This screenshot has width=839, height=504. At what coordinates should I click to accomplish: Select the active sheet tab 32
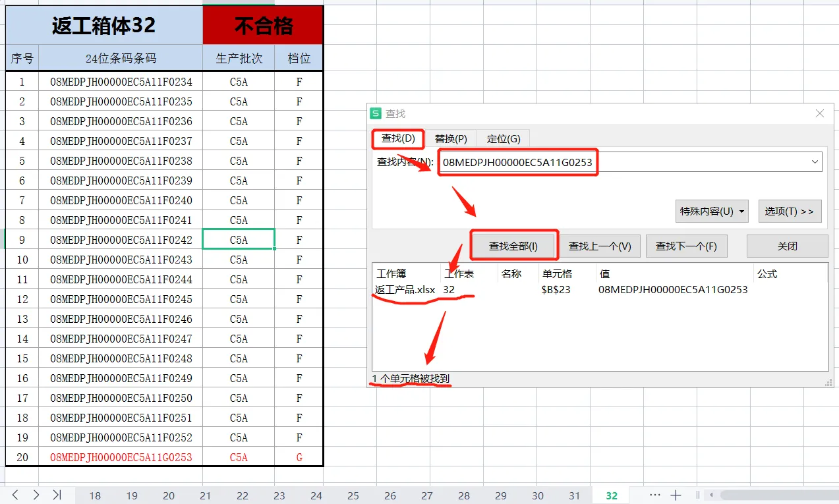(x=612, y=495)
